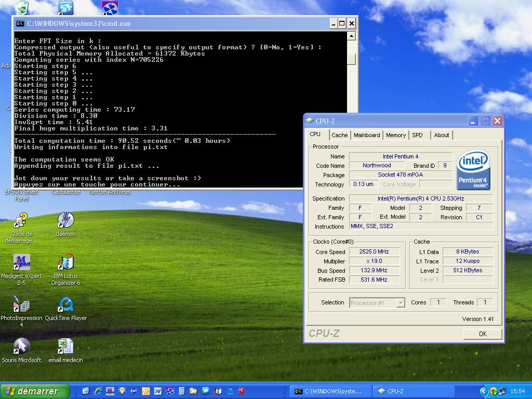Image resolution: width=532 pixels, height=399 pixels.
Task: Launch Internet Explorer from Quick Launch
Action: (x=98, y=391)
